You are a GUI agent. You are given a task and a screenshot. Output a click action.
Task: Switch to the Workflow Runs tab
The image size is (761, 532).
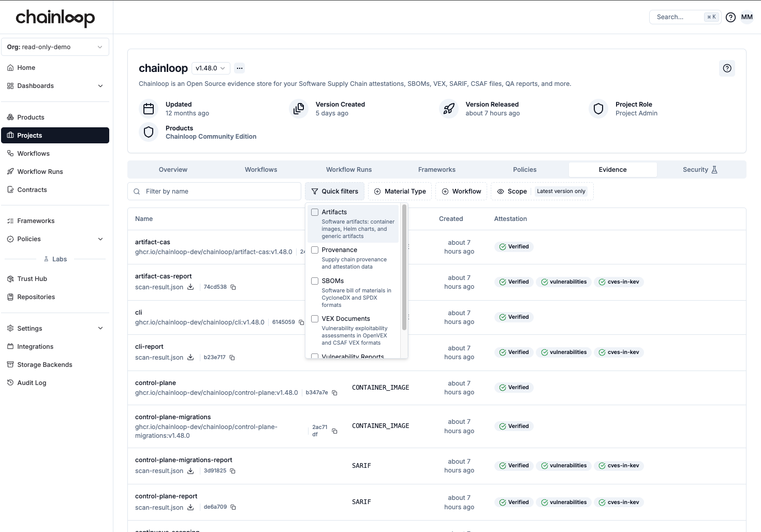[x=349, y=170]
